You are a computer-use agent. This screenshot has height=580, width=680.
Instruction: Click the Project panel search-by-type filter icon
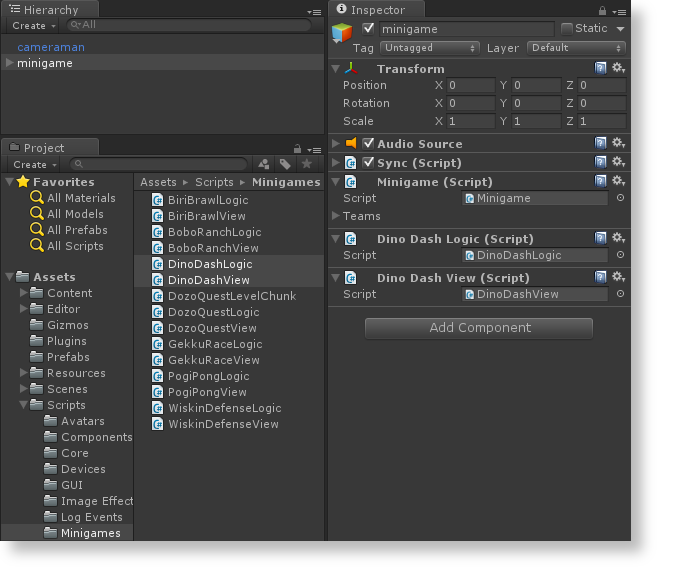[x=264, y=164]
